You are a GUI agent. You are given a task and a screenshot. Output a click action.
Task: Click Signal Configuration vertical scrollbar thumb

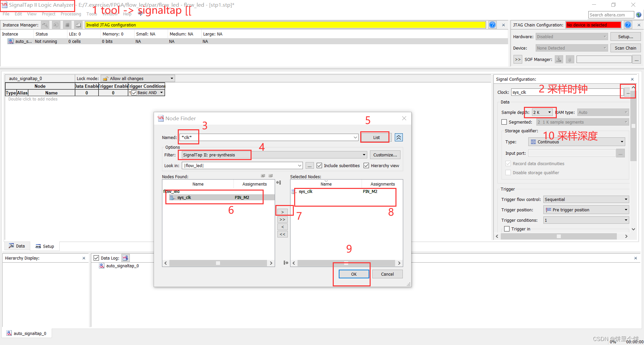tap(633, 126)
